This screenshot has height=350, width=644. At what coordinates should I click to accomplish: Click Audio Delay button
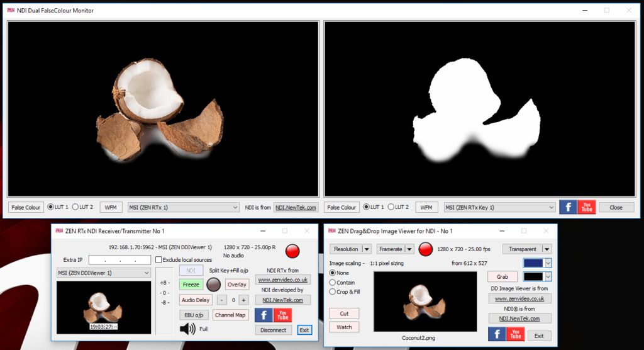(x=196, y=300)
